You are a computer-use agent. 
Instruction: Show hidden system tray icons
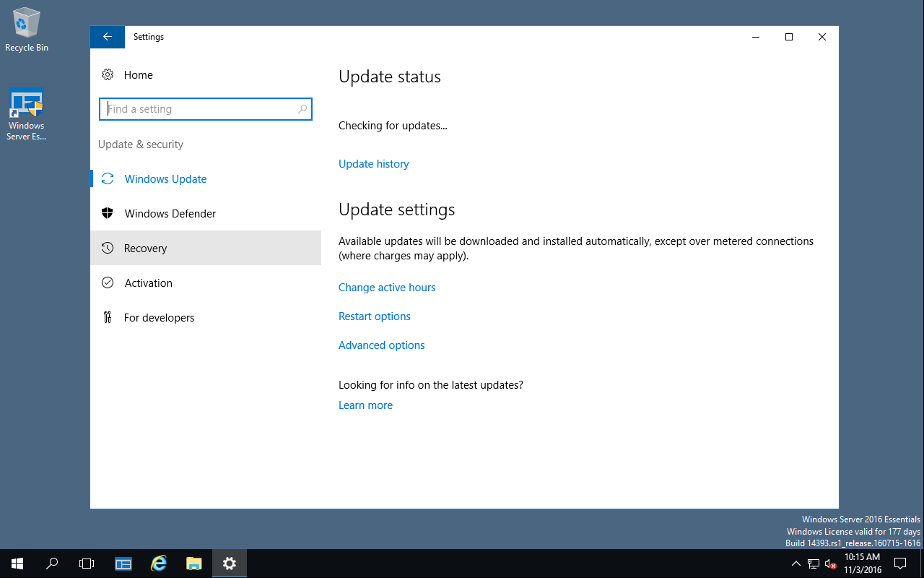[x=796, y=564]
